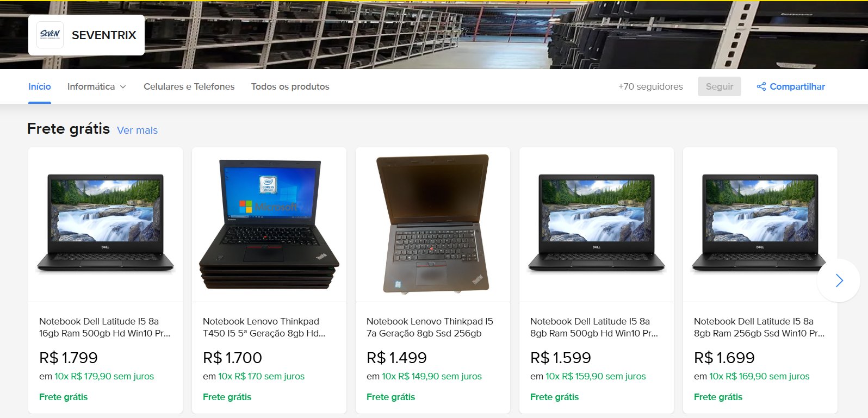Image resolution: width=868 pixels, height=418 pixels.
Task: Click the R$ 1.499 price
Action: (x=396, y=358)
